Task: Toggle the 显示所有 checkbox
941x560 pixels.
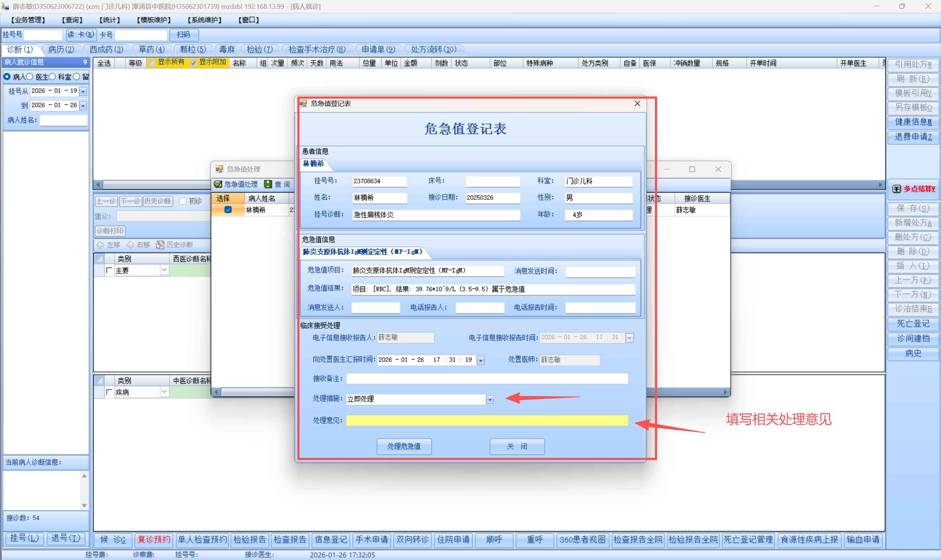Action: (x=152, y=62)
